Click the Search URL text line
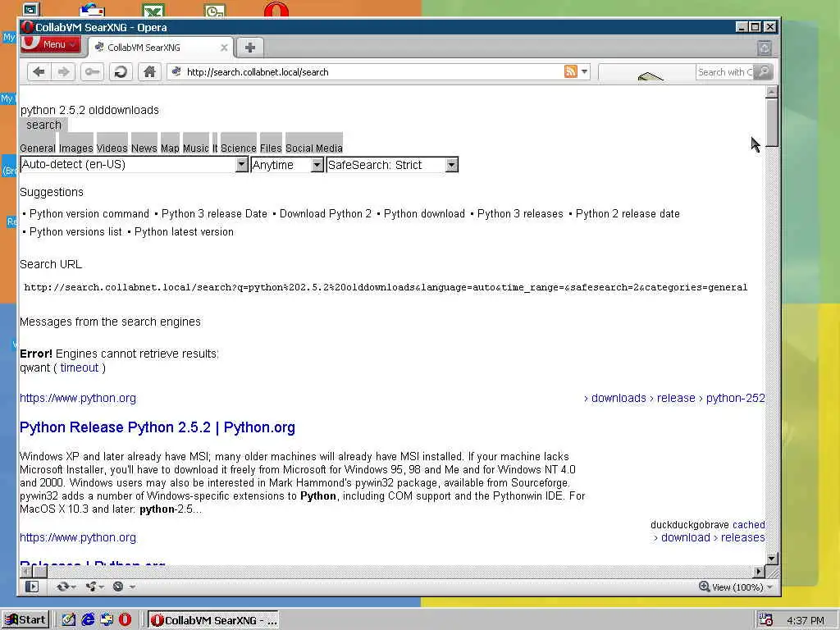Screen dimensions: 840x630 [386, 288]
